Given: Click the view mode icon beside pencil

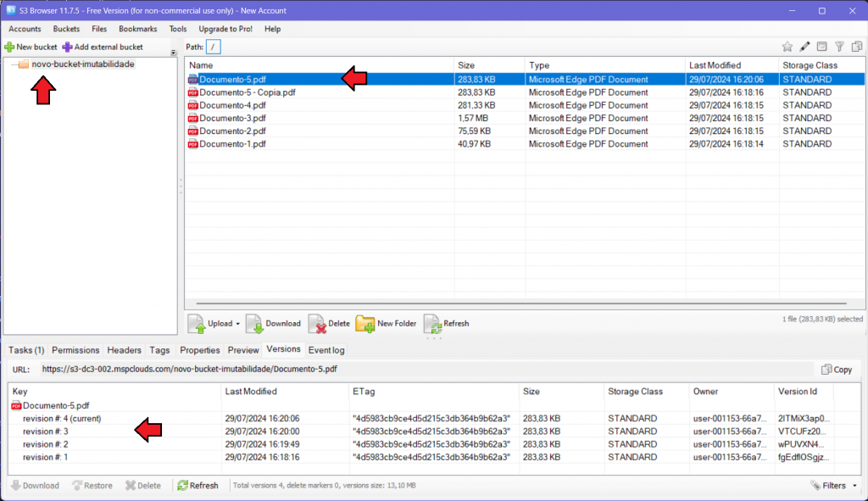Looking at the screenshot, I should pos(822,47).
